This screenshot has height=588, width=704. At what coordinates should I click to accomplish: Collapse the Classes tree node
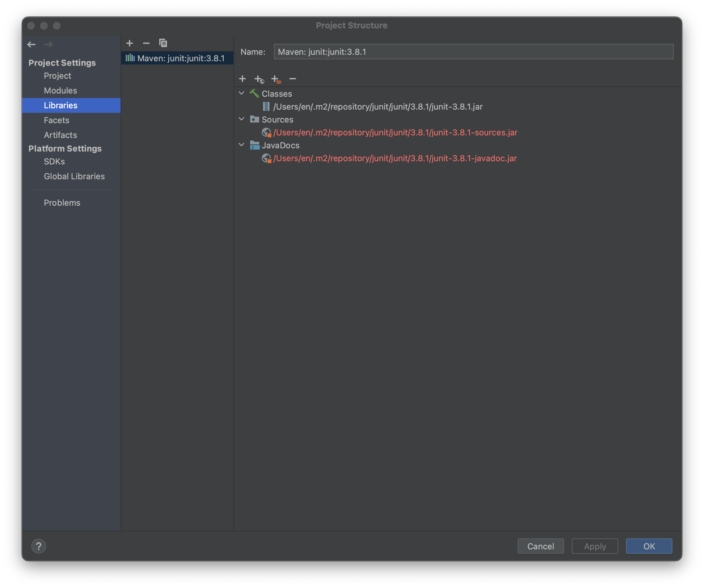coord(241,93)
